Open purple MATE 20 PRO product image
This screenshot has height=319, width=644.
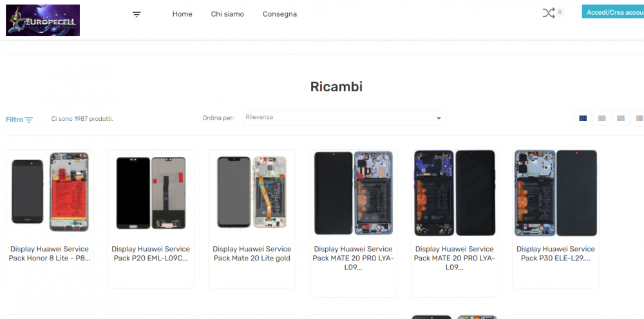(455, 193)
